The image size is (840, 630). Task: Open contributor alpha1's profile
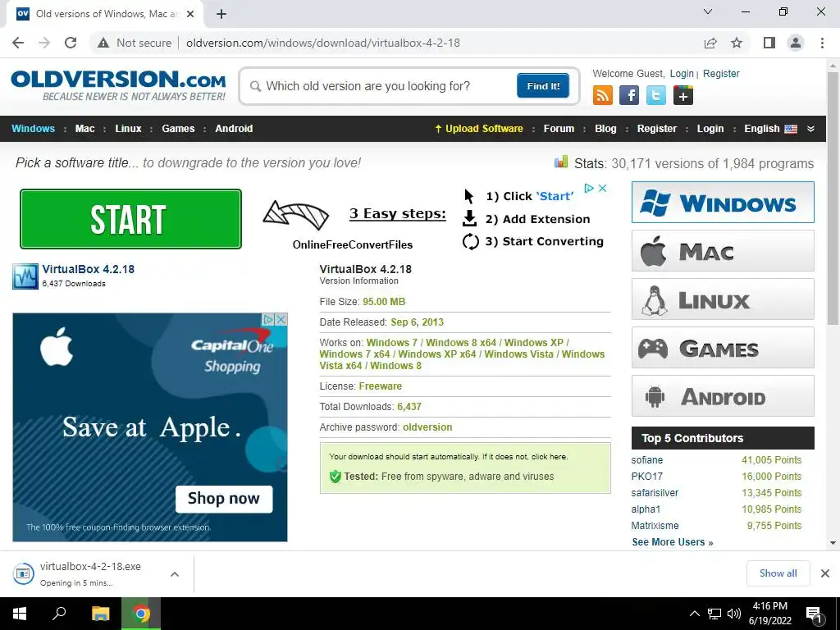pos(646,509)
